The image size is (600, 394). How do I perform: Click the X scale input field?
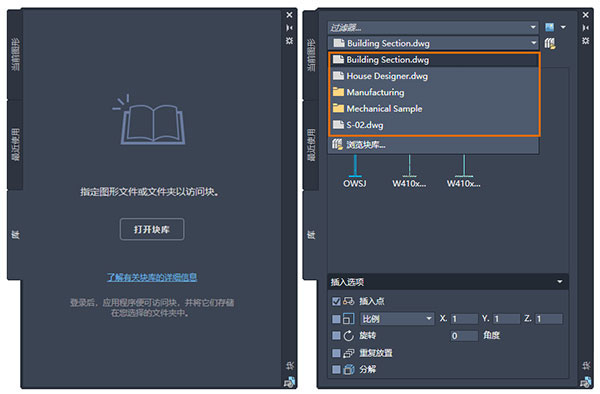tap(464, 319)
